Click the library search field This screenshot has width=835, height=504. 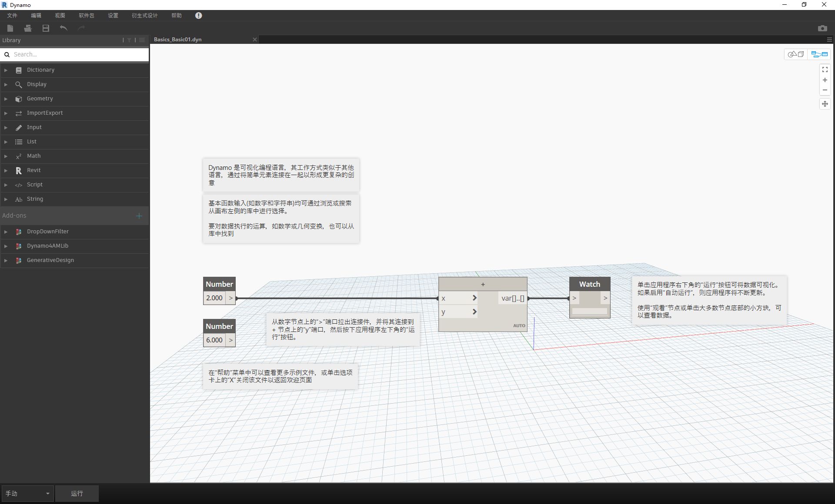78,54
